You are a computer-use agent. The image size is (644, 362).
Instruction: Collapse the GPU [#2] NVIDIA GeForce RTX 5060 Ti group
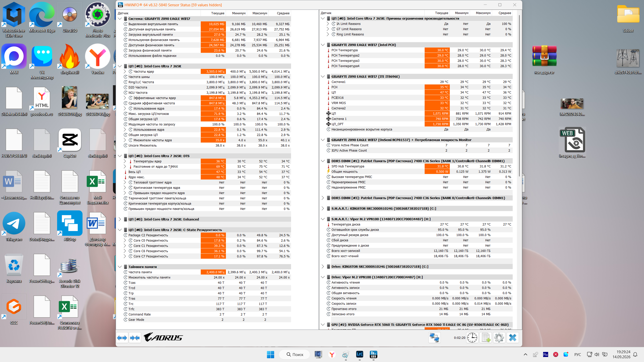click(x=323, y=325)
